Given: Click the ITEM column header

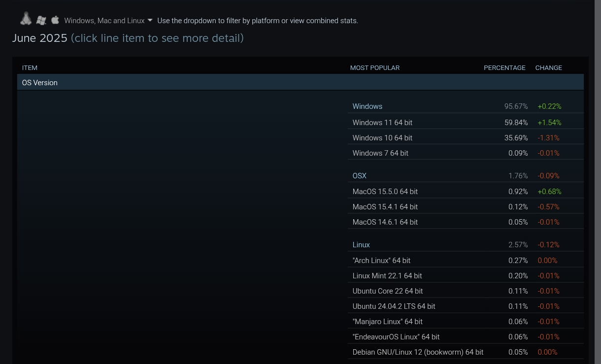Looking at the screenshot, I should click(x=30, y=67).
